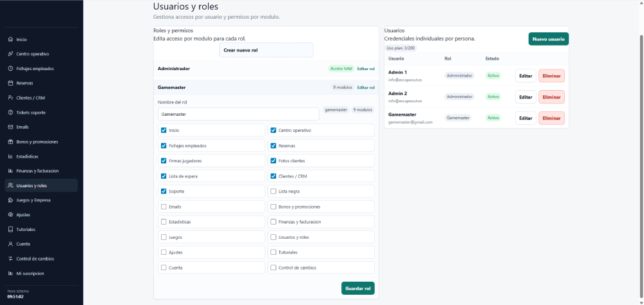The image size is (644, 305).
Task: Open Estadisticas text in the sidebar
Action: [27, 156]
